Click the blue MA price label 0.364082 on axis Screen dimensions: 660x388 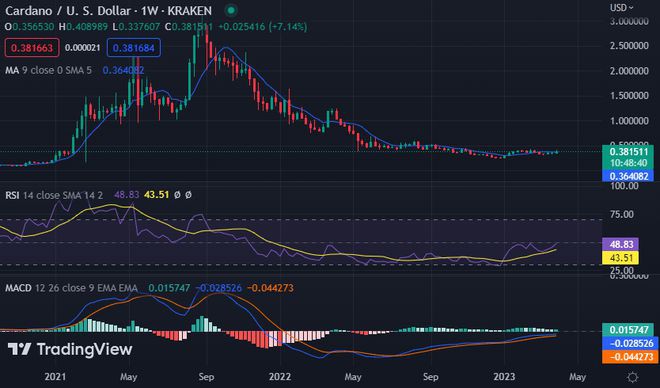pyautogui.click(x=628, y=176)
